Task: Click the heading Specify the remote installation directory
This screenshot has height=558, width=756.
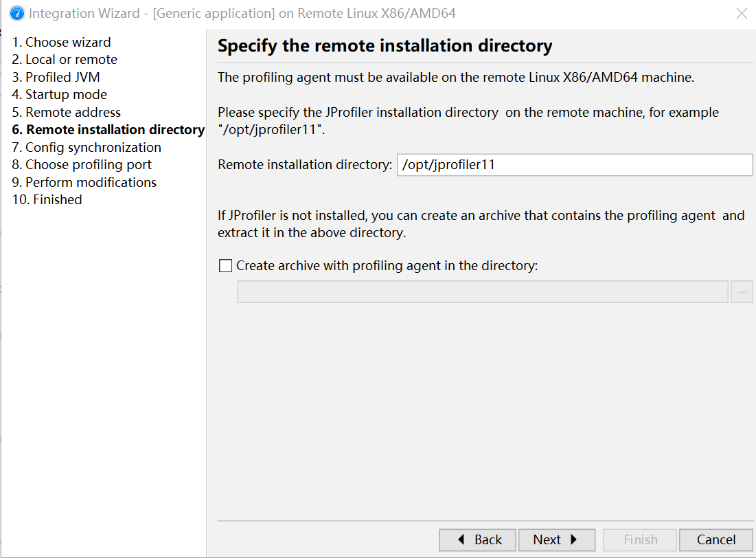Action: pyautogui.click(x=385, y=46)
